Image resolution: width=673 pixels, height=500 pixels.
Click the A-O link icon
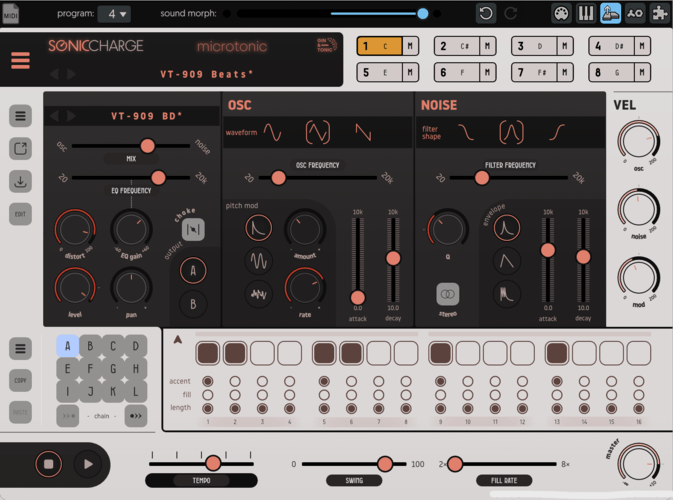tap(634, 14)
